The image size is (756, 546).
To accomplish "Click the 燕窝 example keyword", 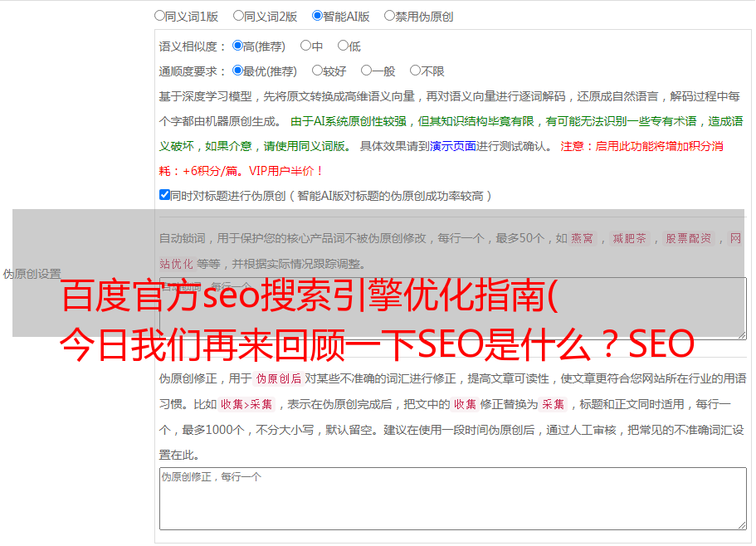I will (582, 238).
